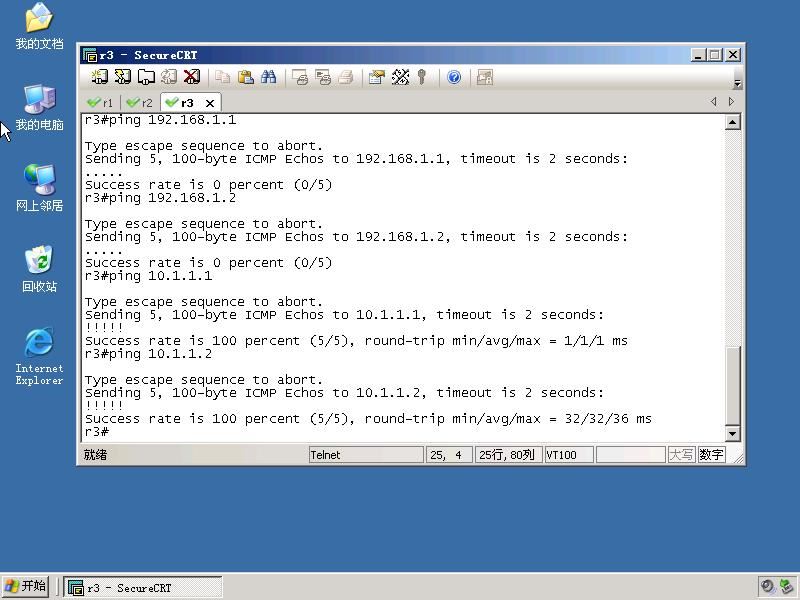Open the 开始 Start button
The width and height of the screenshot is (800, 600).
(26, 586)
